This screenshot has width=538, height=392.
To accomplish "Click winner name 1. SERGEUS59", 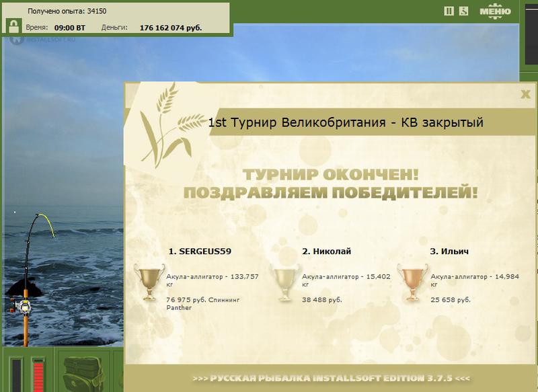I will click(x=200, y=251).
